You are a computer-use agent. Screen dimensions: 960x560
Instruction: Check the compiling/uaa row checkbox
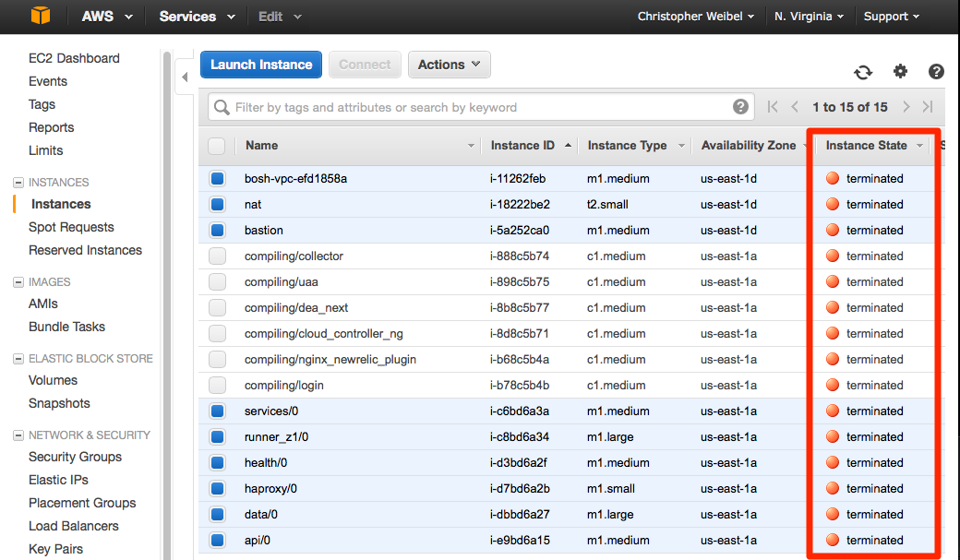[x=217, y=281]
